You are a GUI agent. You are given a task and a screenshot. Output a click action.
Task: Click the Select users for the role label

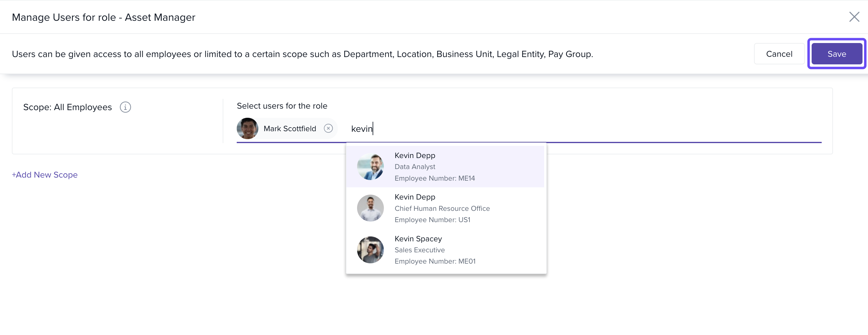282,106
